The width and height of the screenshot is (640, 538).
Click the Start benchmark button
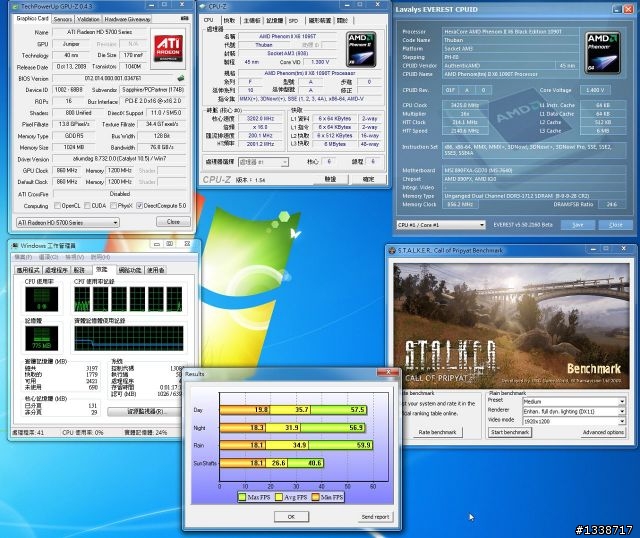510,432
